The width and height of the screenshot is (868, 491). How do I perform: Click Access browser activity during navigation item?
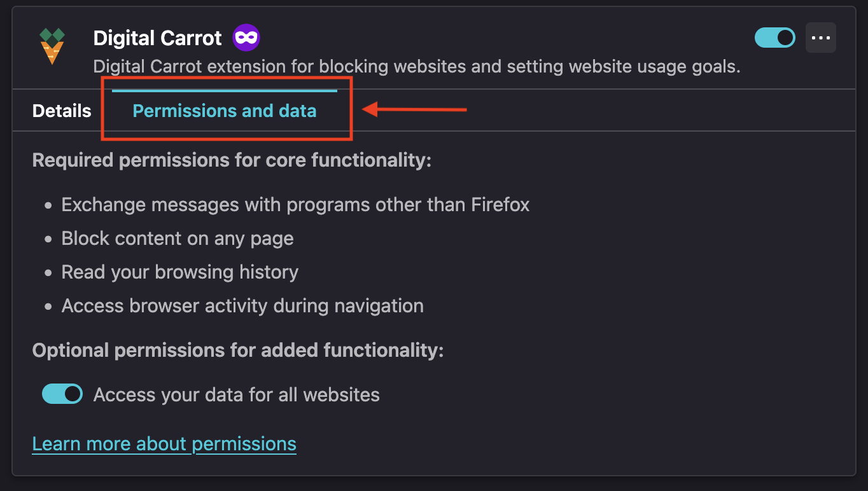click(x=242, y=306)
